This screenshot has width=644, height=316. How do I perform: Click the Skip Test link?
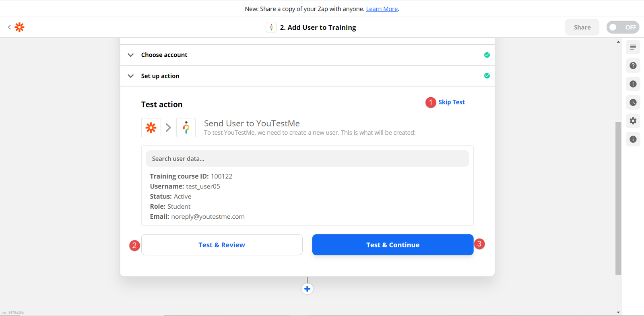[451, 102]
